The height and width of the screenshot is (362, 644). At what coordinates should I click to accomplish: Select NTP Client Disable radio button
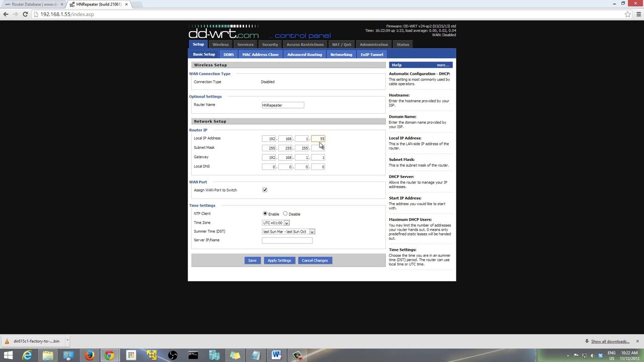[x=285, y=214]
